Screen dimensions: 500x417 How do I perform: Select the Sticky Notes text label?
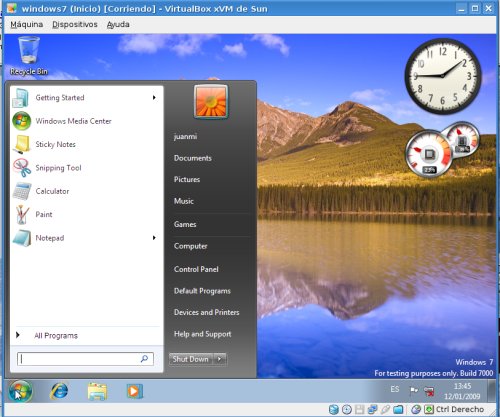(x=56, y=144)
